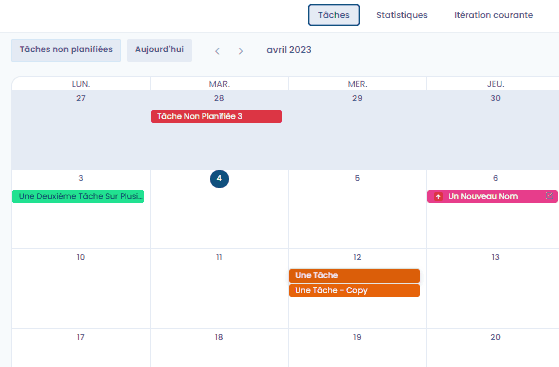Click the red up-arrow priority icon
Screen dimensions: 559x367
point(438,197)
